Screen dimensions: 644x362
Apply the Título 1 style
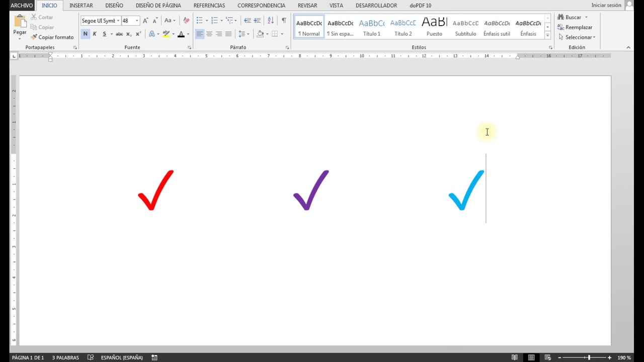coord(372,27)
